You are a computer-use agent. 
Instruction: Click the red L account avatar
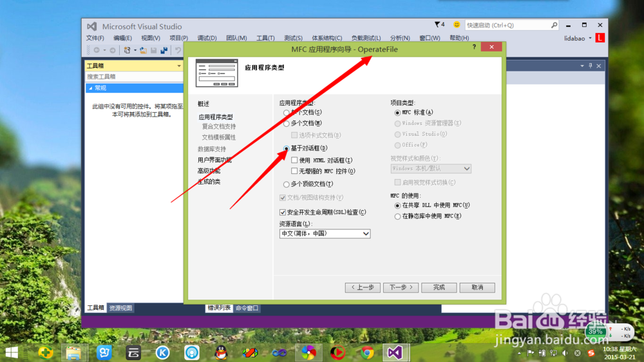(x=600, y=38)
